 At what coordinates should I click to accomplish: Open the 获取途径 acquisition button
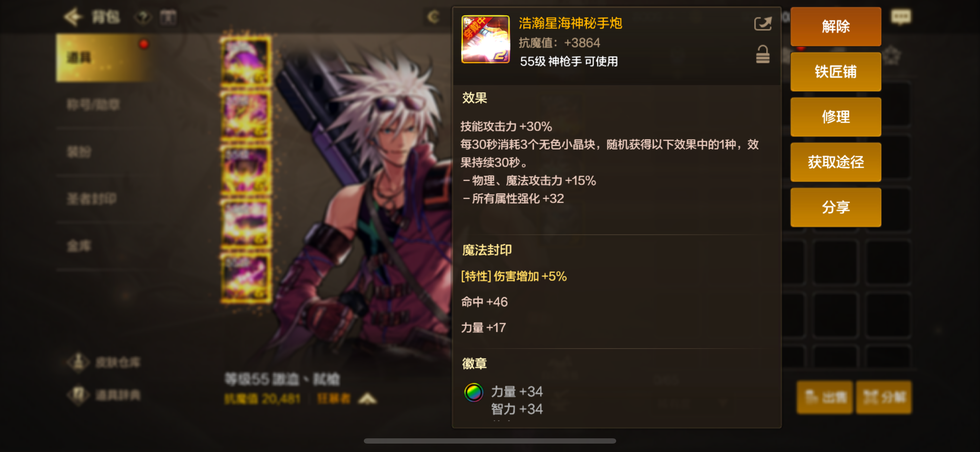[x=836, y=162]
